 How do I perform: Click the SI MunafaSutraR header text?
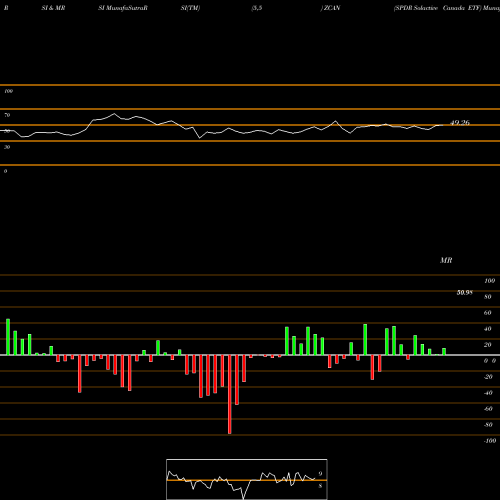123,8
